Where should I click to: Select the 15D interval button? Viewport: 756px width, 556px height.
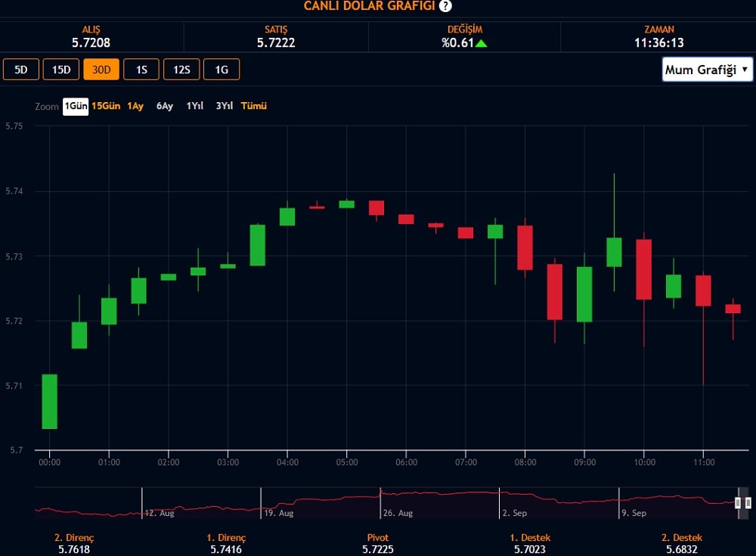(61, 70)
